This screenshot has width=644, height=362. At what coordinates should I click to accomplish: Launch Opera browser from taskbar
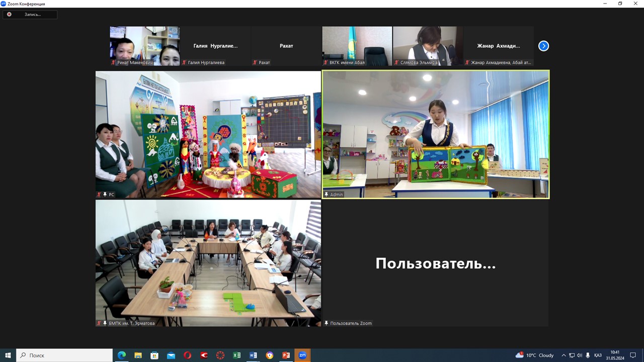pos(187,355)
